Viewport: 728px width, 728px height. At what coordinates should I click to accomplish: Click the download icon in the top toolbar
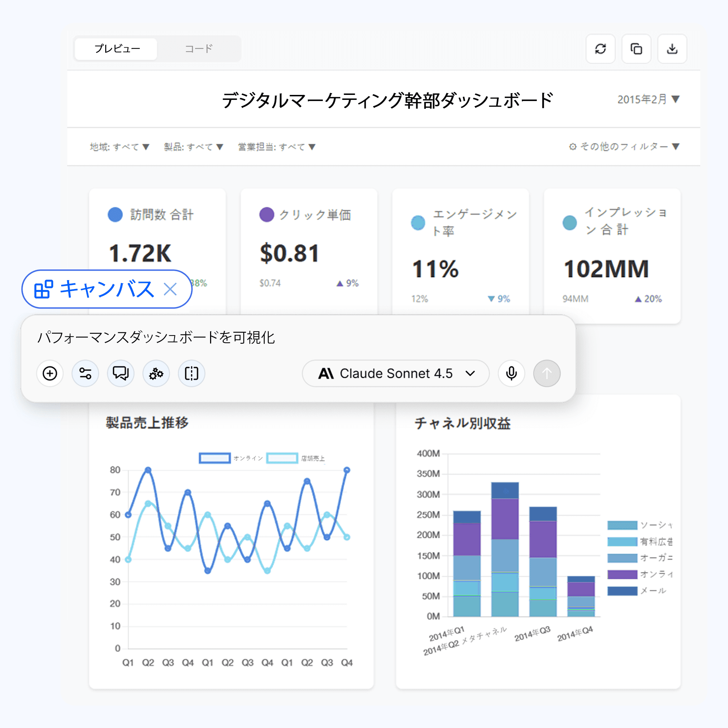672,49
